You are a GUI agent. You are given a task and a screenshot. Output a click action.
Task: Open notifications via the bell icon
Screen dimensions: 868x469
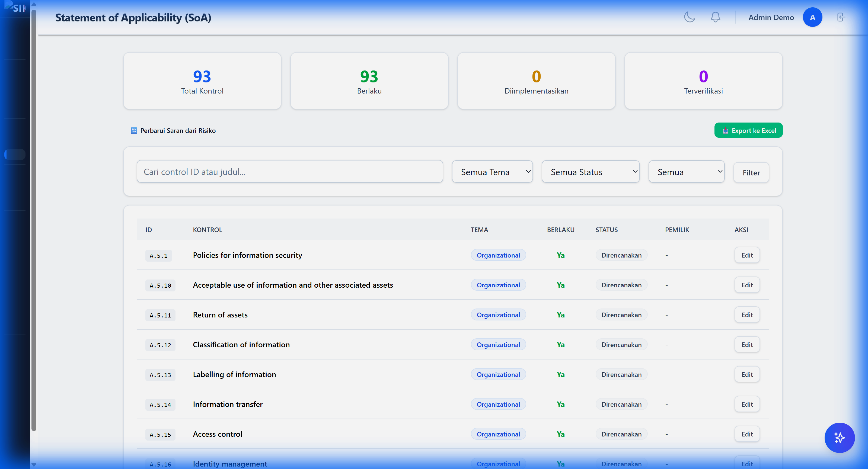pyautogui.click(x=715, y=17)
